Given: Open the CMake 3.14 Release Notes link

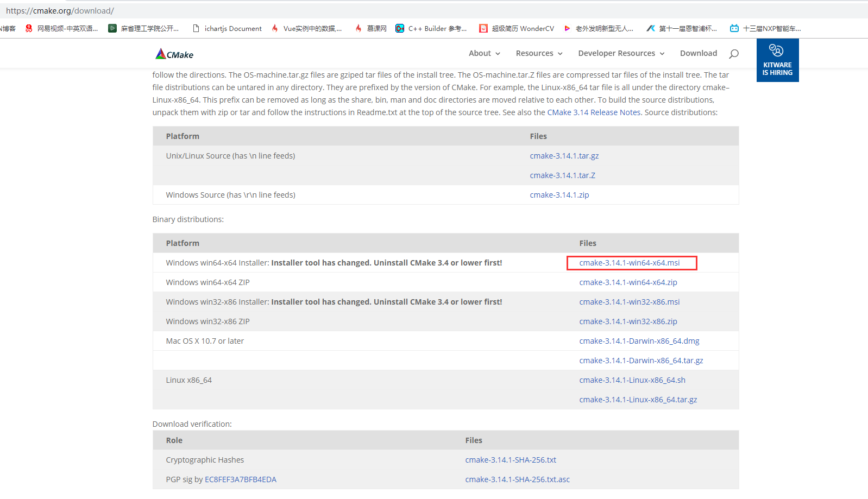Looking at the screenshot, I should 594,112.
